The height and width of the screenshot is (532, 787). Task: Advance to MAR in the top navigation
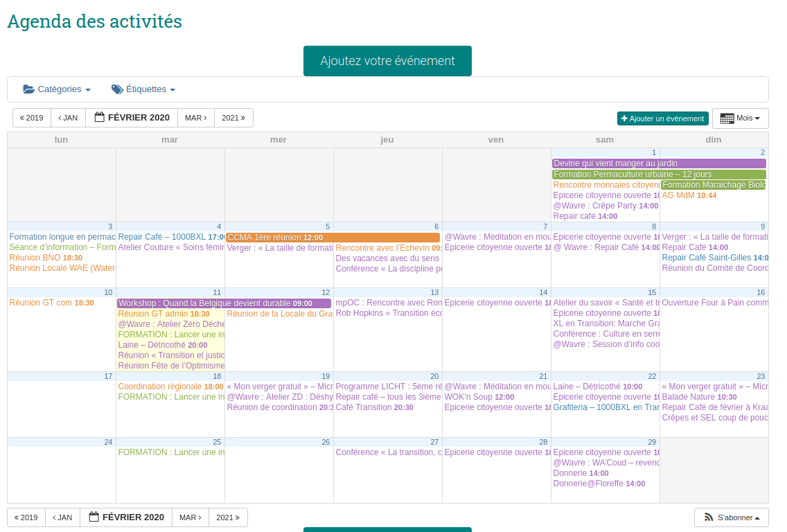point(196,118)
